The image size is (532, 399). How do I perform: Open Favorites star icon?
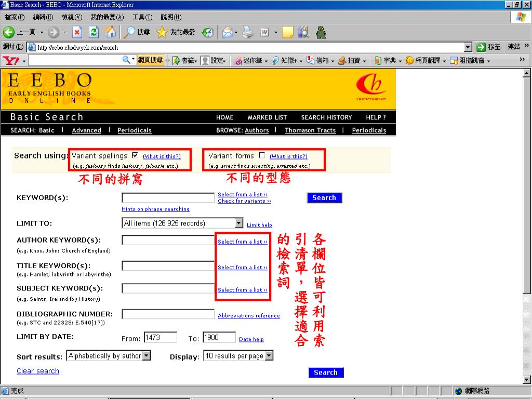pyautogui.click(x=162, y=32)
